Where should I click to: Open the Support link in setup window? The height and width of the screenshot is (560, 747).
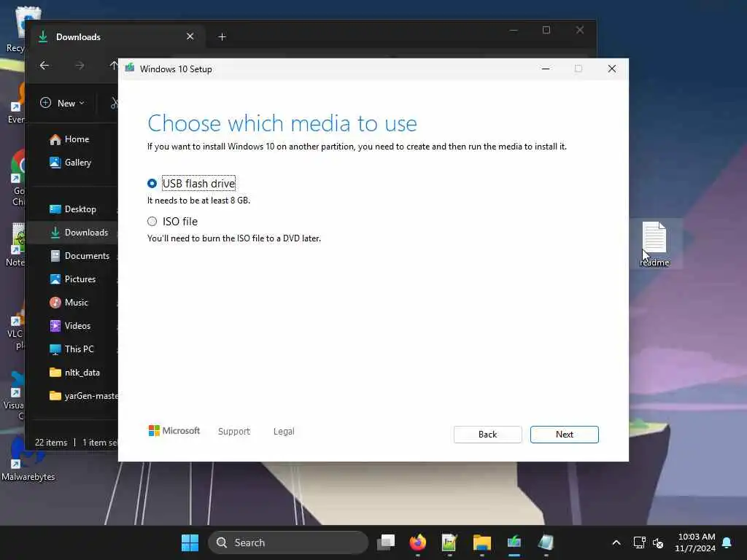click(x=234, y=432)
